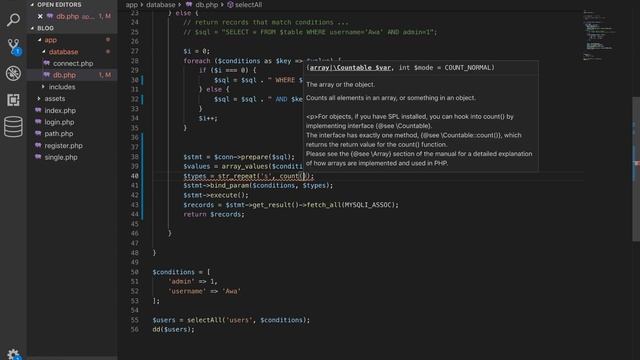Viewport: 640px width, 360px height.
Task: Click '$conditions = [' on line 50
Action: [181, 272]
